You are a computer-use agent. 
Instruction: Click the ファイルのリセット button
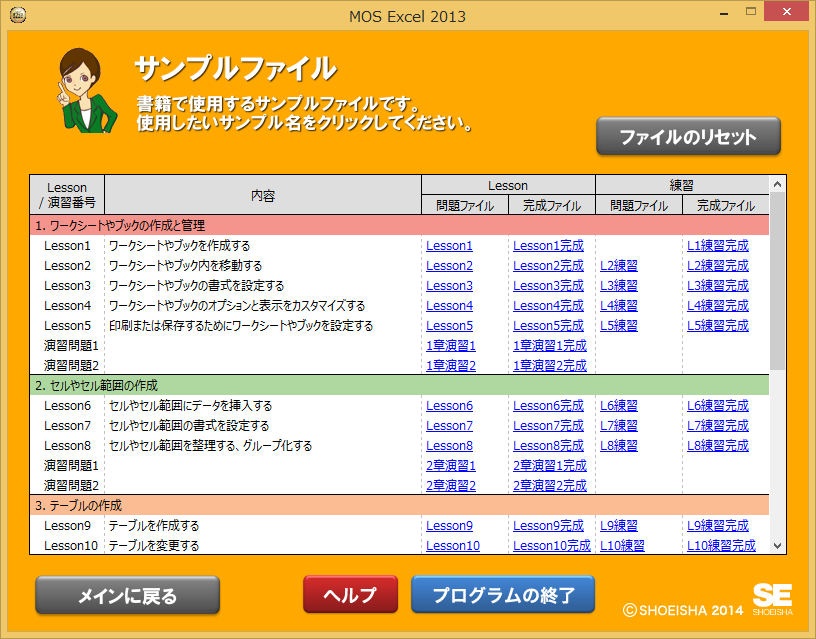688,136
